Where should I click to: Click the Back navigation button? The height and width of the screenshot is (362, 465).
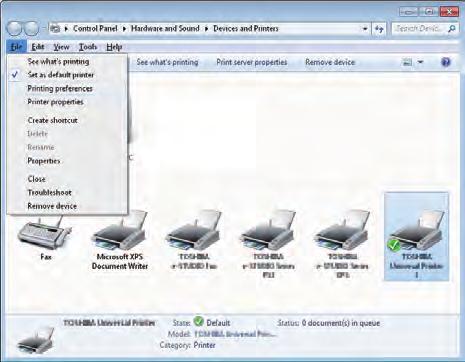click(15, 29)
